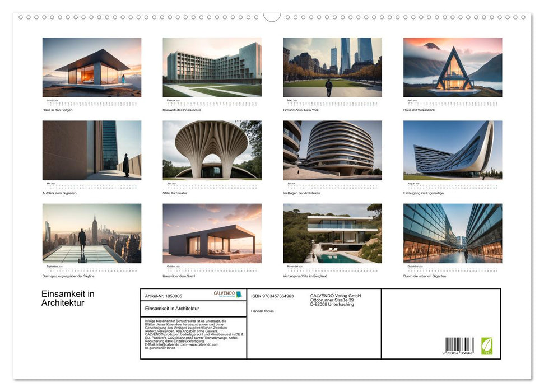Open Durch die urbanen Giganten thumbnail
The image size is (544, 392).
452,234
